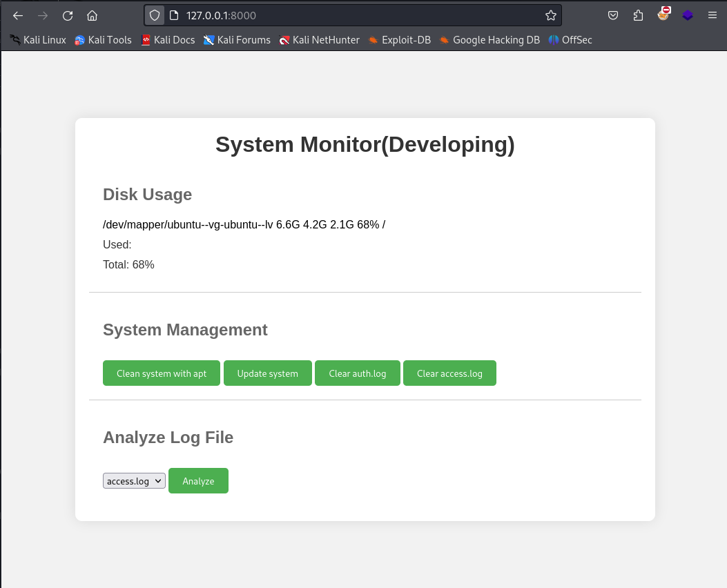Click the Used: label
The image size is (727, 588).
tap(117, 244)
